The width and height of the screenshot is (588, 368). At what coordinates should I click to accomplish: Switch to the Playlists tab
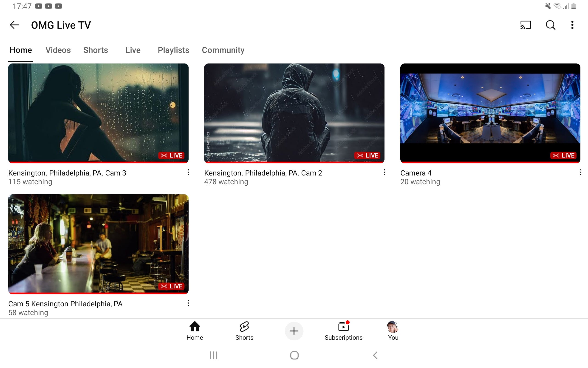(173, 50)
